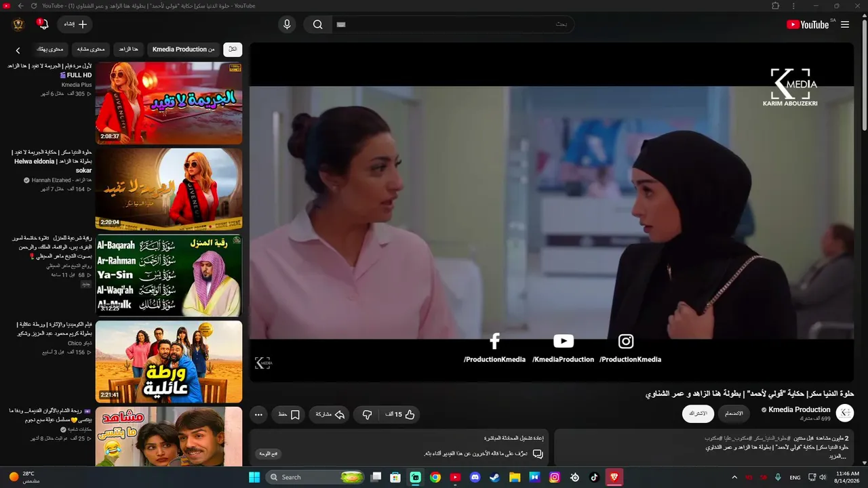868x488 pixels.
Task: Open Kmedia Production channel avatar
Action: click(x=845, y=413)
